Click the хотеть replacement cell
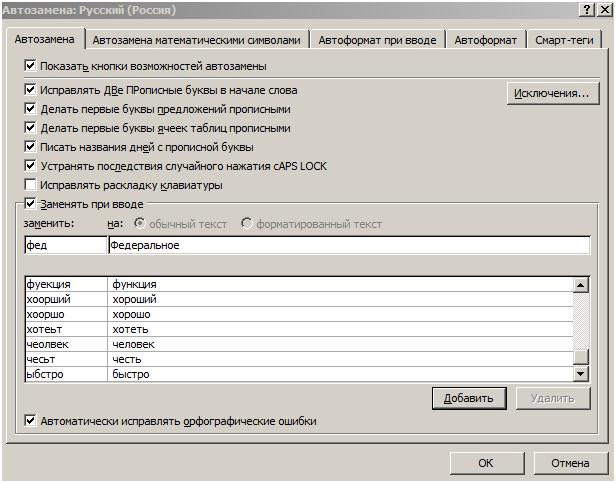 (x=340, y=329)
